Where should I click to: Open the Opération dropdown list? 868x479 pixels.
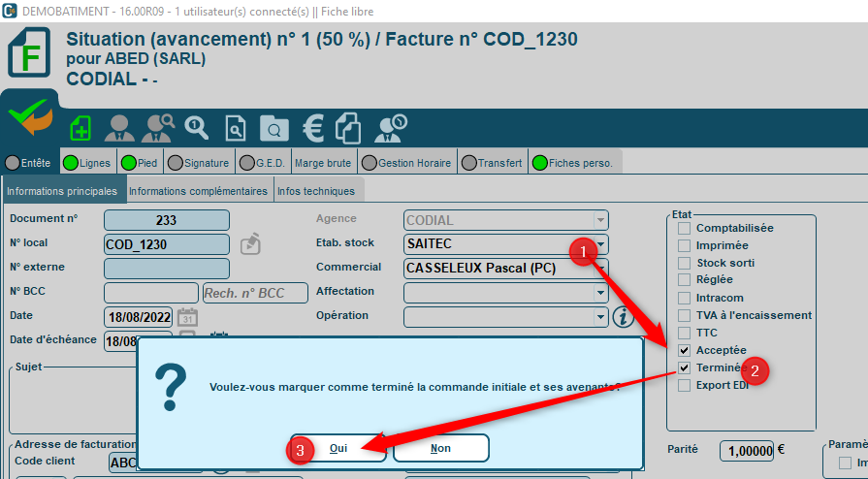click(601, 317)
